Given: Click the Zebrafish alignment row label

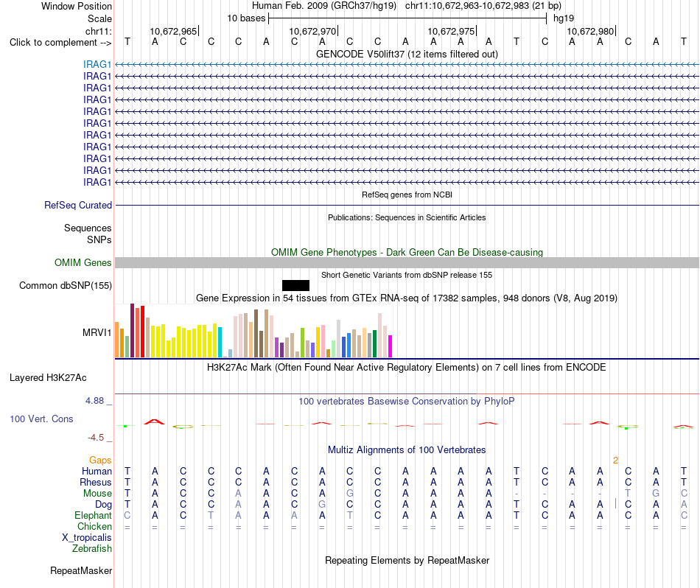Looking at the screenshot, I should pos(92,548).
